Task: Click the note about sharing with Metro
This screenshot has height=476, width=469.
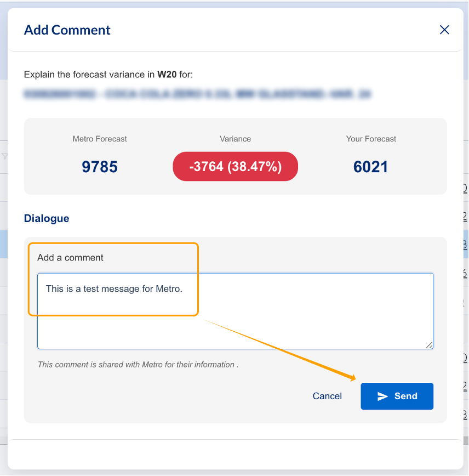Action: coord(138,365)
